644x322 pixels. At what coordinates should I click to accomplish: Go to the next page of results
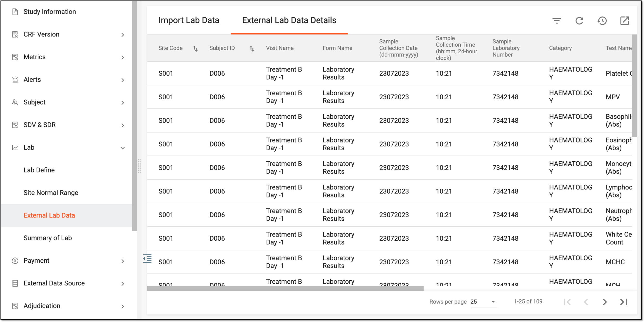(605, 302)
